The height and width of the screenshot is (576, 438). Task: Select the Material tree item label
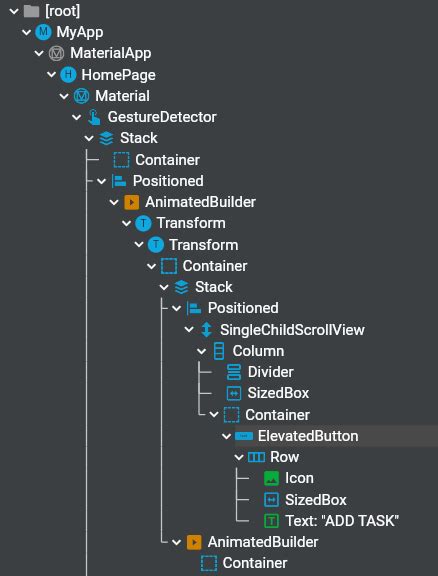[122, 96]
